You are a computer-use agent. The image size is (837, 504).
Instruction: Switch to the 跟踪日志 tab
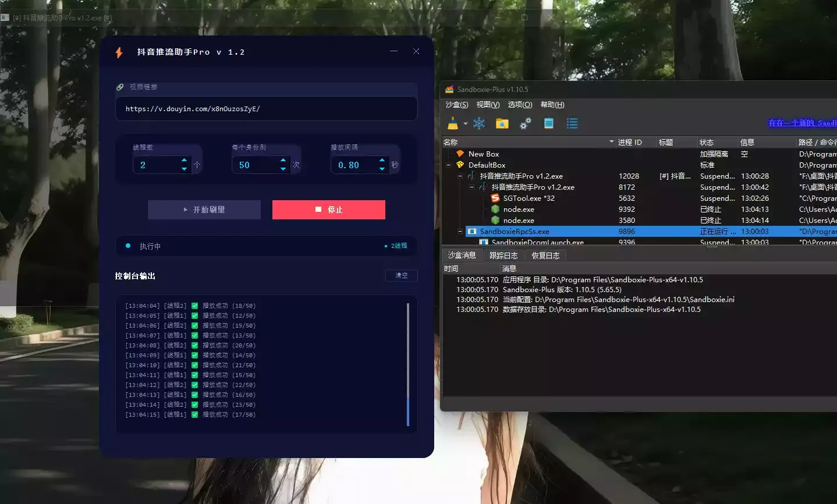(503, 255)
